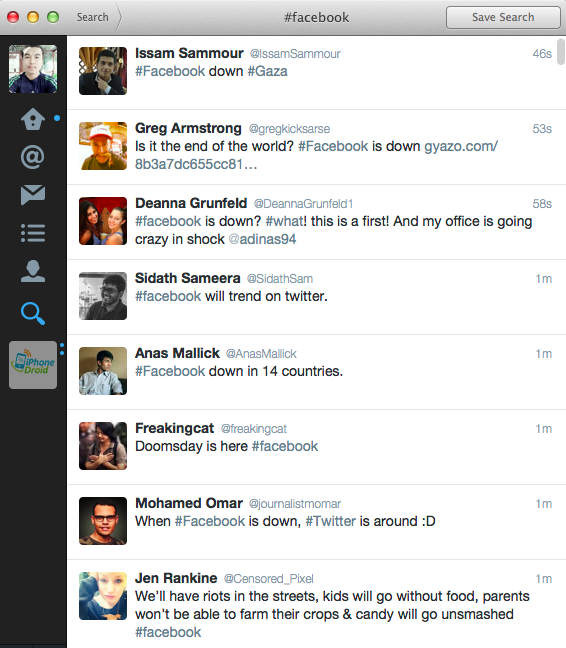View Jen Rankine's avatar thumbnail
Screen dimensions: 566x648
103,596
